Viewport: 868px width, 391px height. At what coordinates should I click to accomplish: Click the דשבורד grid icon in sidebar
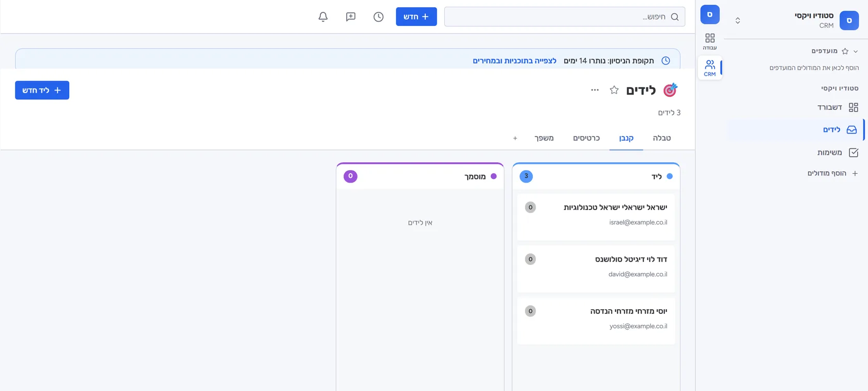854,107
